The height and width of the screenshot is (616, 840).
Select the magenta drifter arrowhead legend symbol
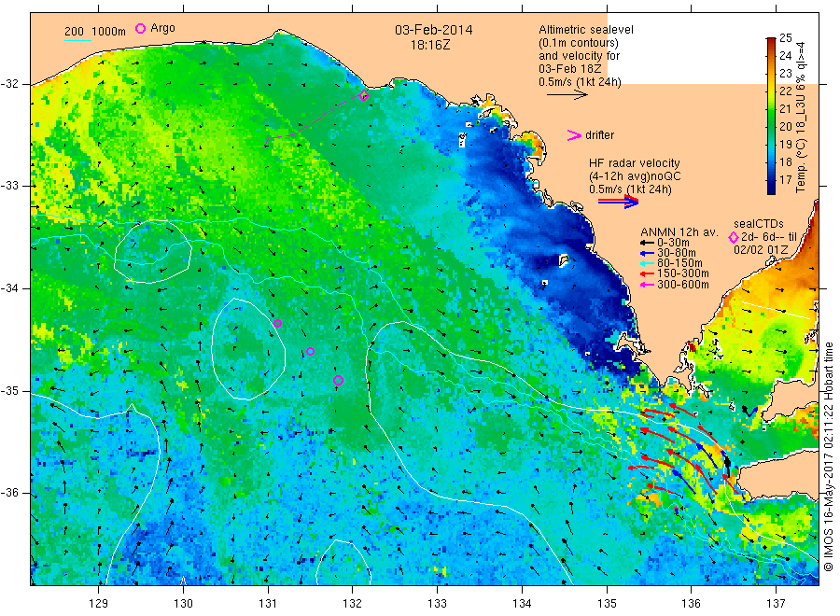click(x=574, y=135)
